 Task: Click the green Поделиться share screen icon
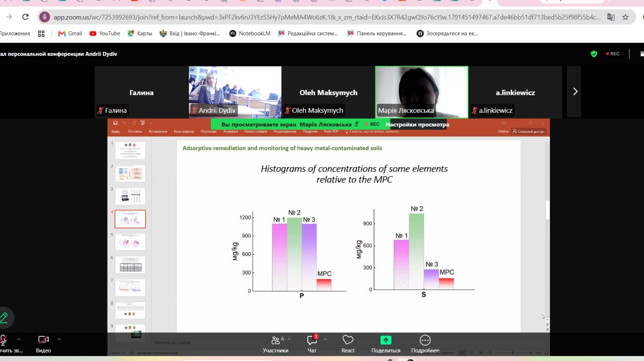386,340
